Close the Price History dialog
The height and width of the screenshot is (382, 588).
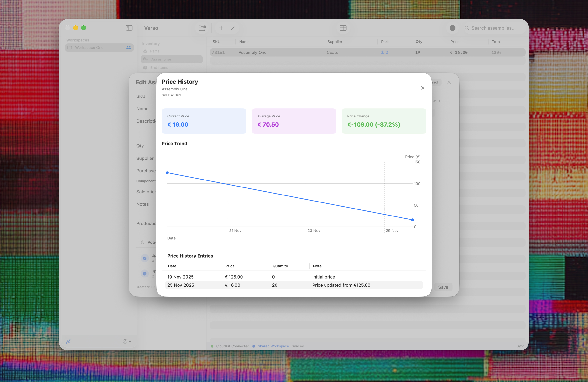(x=423, y=88)
